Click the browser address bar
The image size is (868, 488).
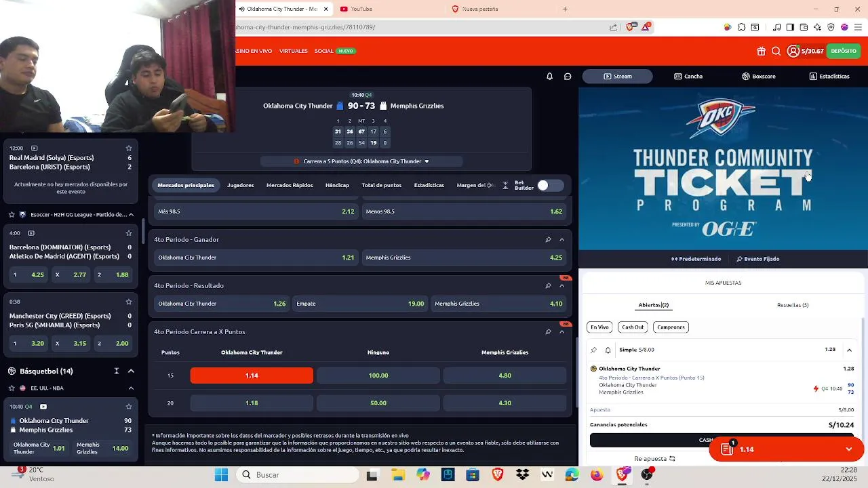[420, 27]
